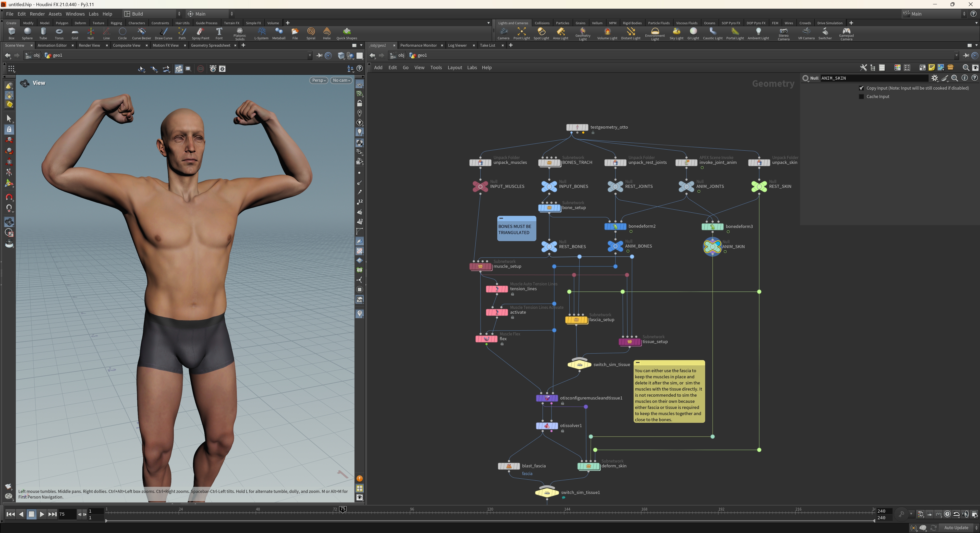This screenshot has width=980, height=533.
Task: Add an Environment Light from shelf
Action: click(x=655, y=33)
